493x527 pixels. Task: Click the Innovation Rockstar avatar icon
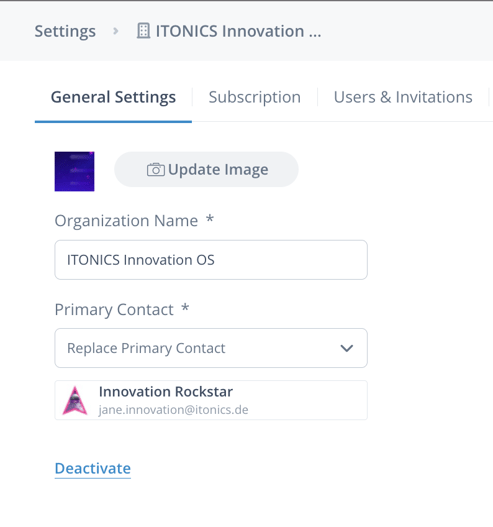point(75,400)
